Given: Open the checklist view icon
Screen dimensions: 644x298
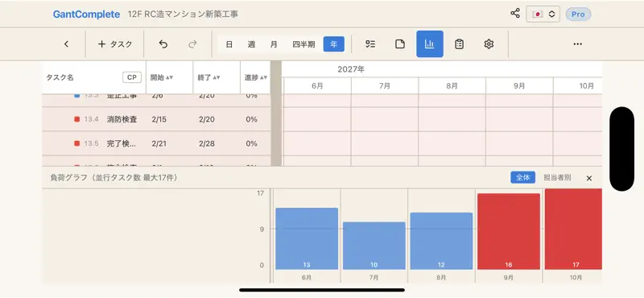Looking at the screenshot, I should [370, 44].
